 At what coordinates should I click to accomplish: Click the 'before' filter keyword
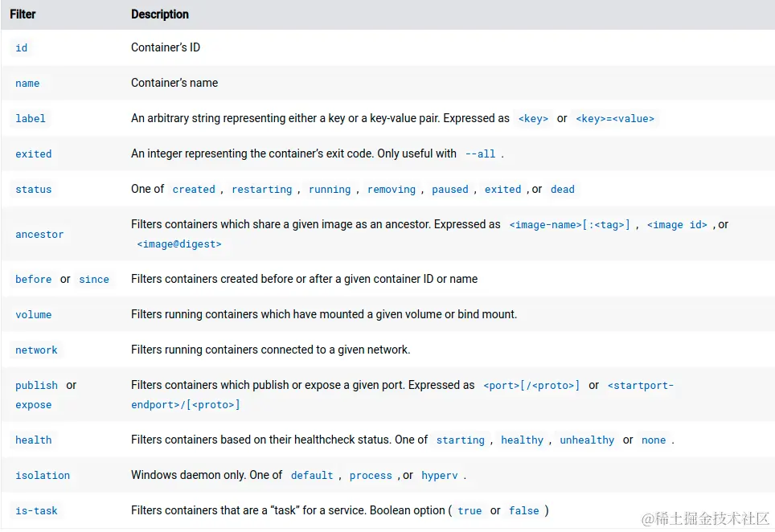[x=34, y=280]
